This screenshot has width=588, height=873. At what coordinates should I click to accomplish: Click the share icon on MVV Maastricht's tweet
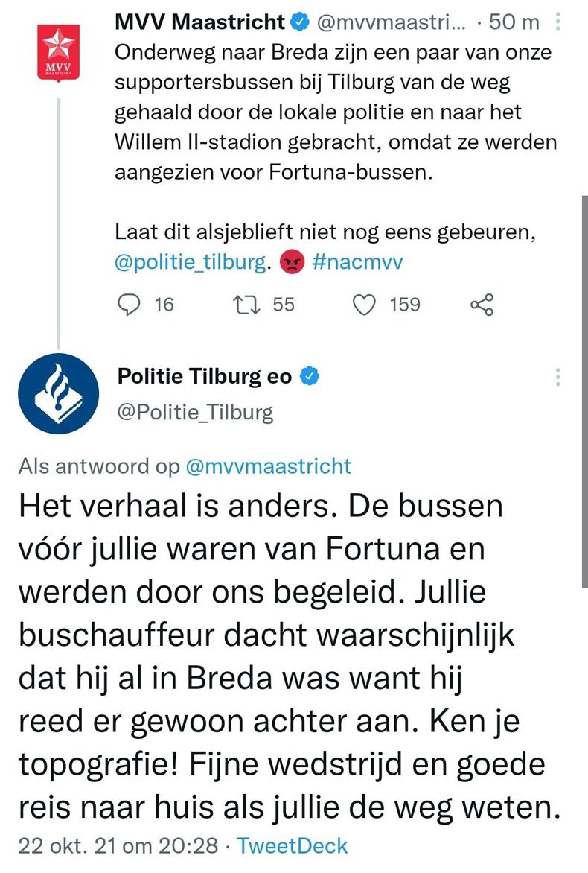pyautogui.click(x=483, y=304)
